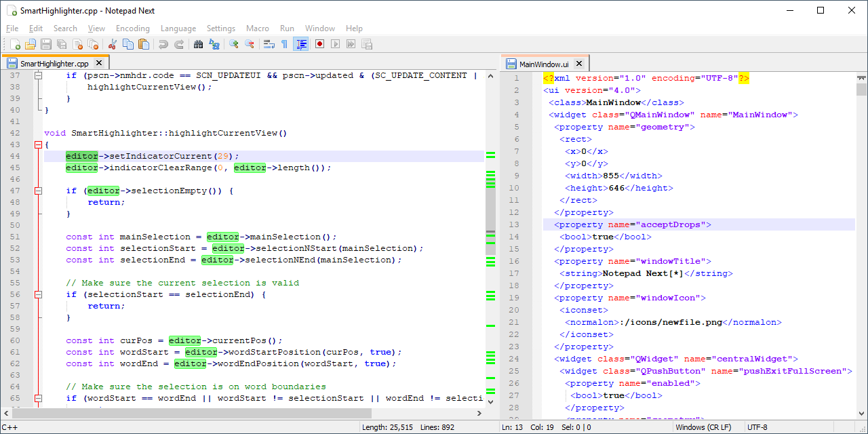Undo the last edit
Viewport: 868px width, 434px height.
(x=163, y=43)
